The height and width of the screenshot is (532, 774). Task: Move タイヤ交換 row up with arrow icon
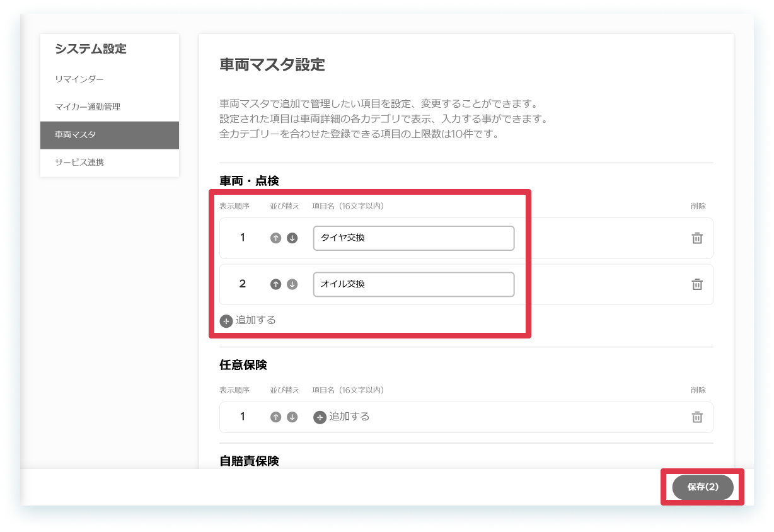[275, 238]
